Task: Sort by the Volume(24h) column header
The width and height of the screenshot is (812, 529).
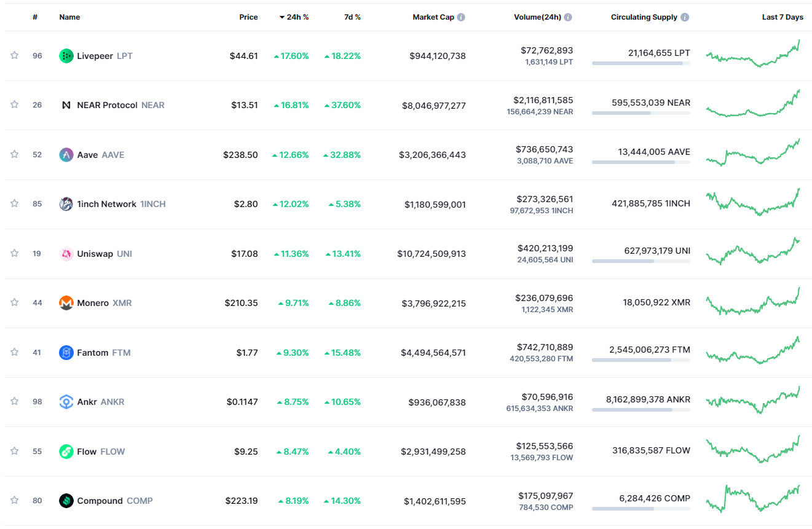Action: 537,17
